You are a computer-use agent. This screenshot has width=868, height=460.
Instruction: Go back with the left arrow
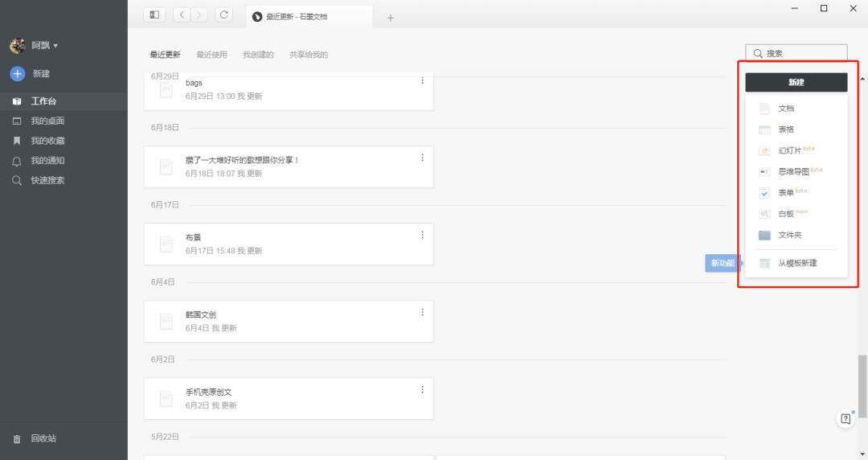point(182,15)
